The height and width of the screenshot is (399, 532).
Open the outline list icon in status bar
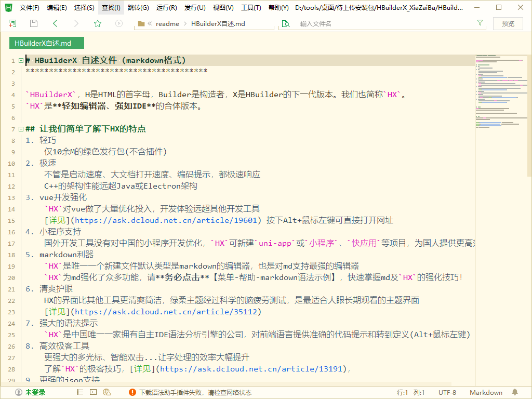pos(79,392)
